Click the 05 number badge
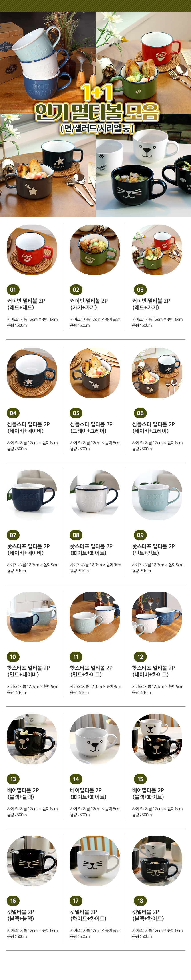The image size is (191, 980). click(x=76, y=413)
